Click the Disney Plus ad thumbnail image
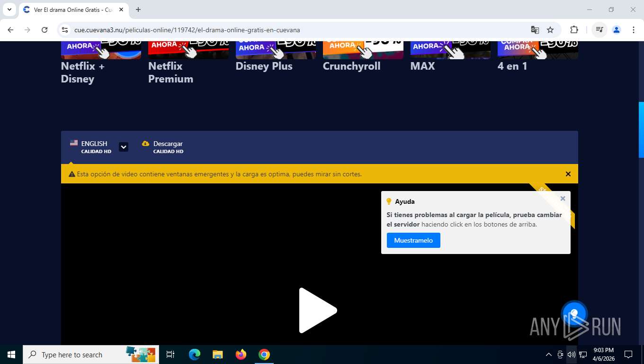 [276, 50]
